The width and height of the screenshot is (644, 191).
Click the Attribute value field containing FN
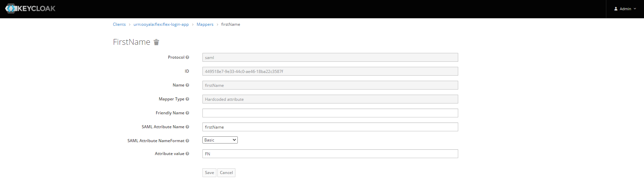[x=330, y=154]
